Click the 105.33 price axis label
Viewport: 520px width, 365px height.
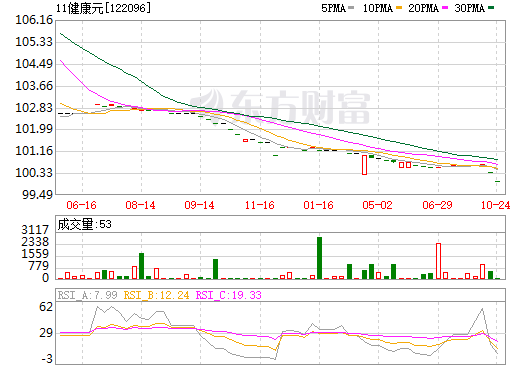click(x=34, y=42)
